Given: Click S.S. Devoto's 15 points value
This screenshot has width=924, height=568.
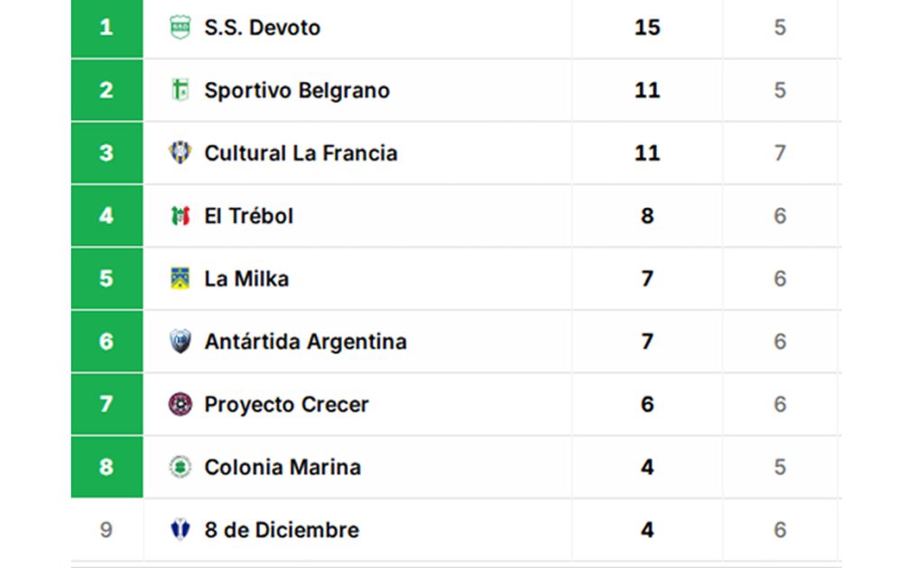Looking at the screenshot, I should (x=647, y=28).
